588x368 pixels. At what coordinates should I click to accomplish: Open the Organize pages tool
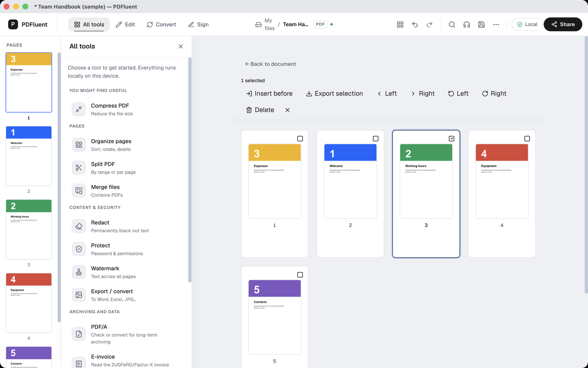pyautogui.click(x=125, y=145)
